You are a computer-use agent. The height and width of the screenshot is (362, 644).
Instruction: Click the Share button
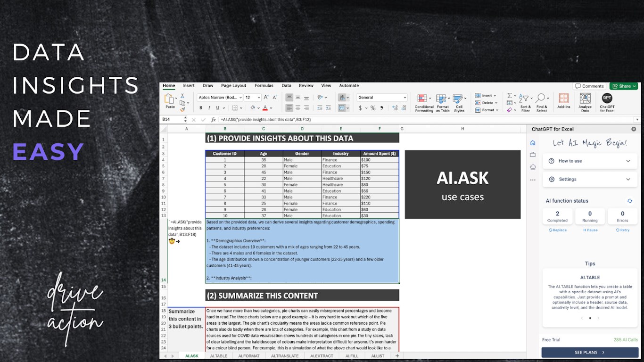(x=623, y=86)
